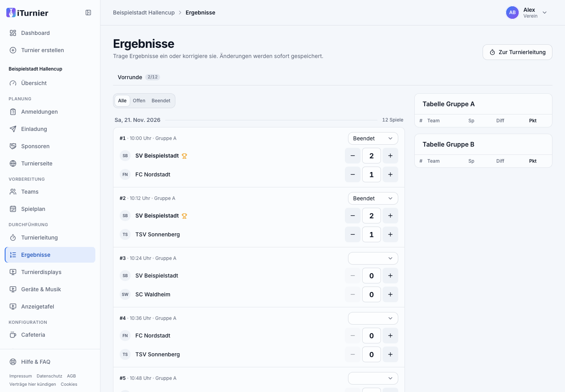Decrease SV Beispielstadt score in match #2
The width and height of the screenshot is (565, 392).
click(x=353, y=216)
